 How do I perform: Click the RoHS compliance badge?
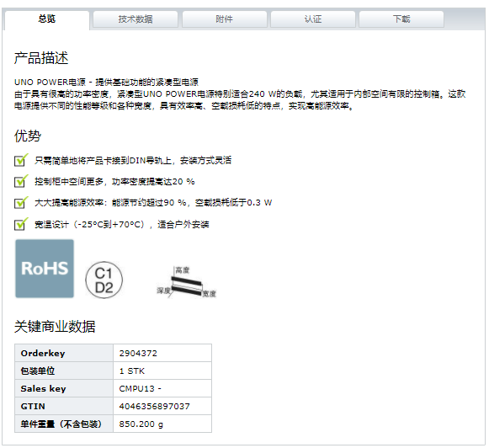45,269
